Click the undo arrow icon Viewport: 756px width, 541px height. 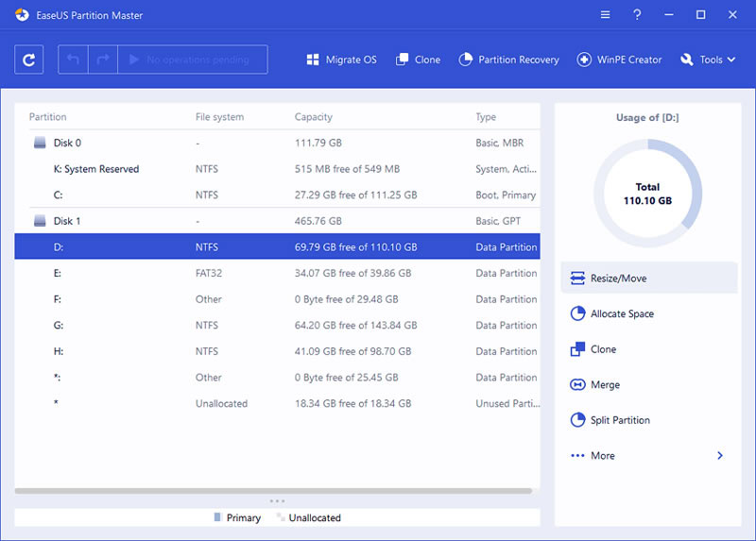click(x=73, y=59)
